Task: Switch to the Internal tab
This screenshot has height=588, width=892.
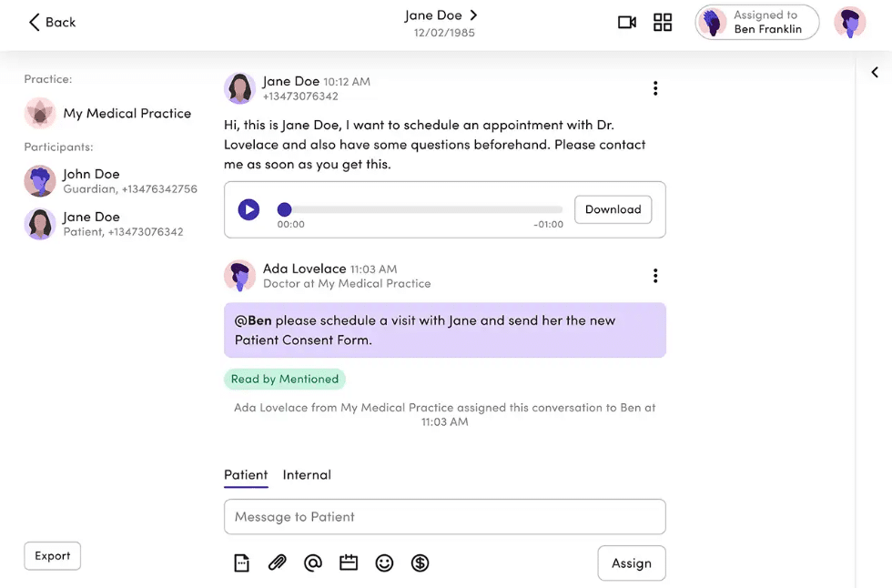Action: tap(307, 474)
